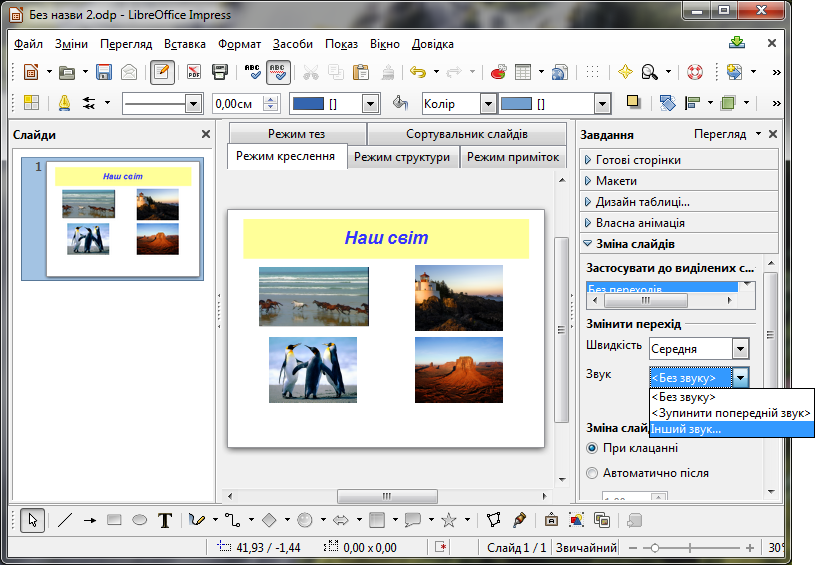Save the document with the floppy icon
Image resolution: width=815 pixels, height=565 pixels.
(104, 72)
